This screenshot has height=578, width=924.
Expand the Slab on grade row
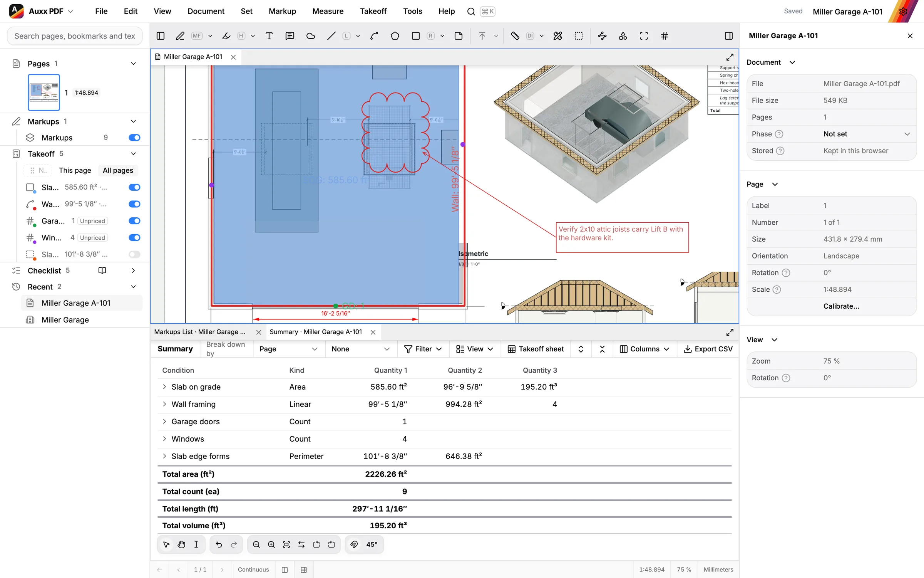tap(164, 387)
